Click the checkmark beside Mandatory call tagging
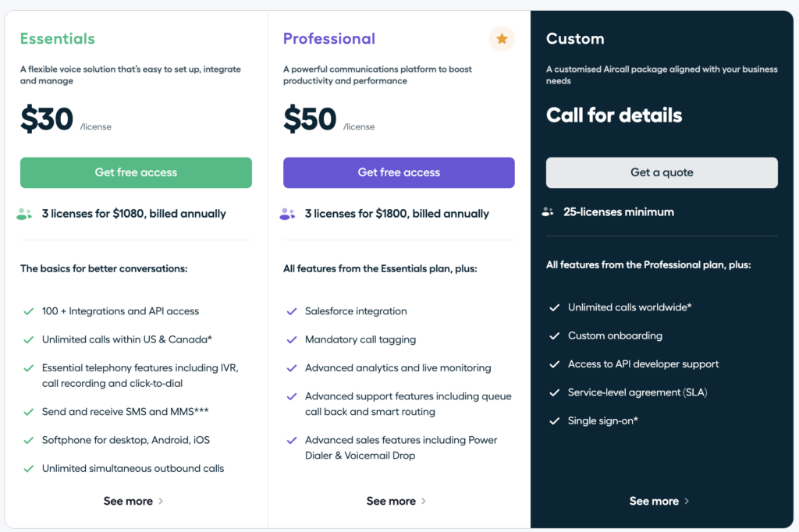 (x=292, y=340)
